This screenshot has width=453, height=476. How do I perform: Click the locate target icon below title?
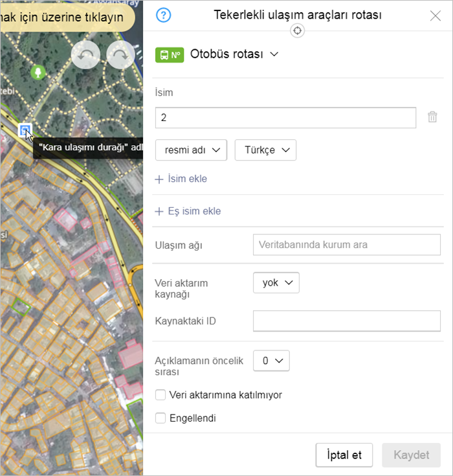click(297, 31)
